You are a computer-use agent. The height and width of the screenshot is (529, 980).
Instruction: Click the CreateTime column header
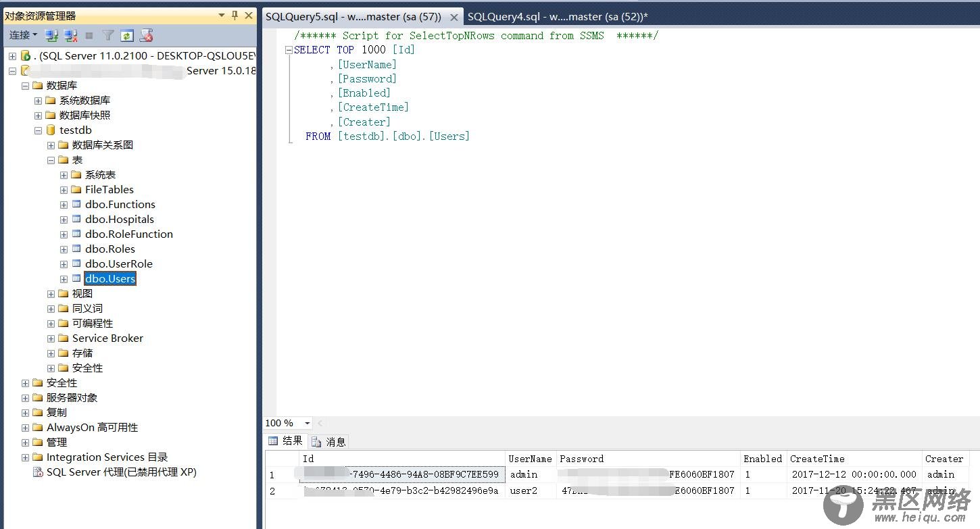(x=855, y=459)
